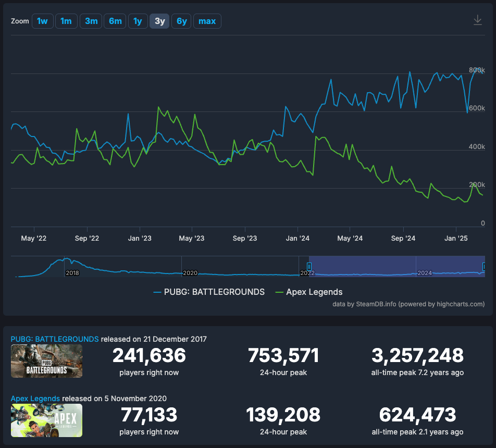This screenshot has height=448, width=496.
Task: Set chart zoom to 3m
Action: point(91,21)
